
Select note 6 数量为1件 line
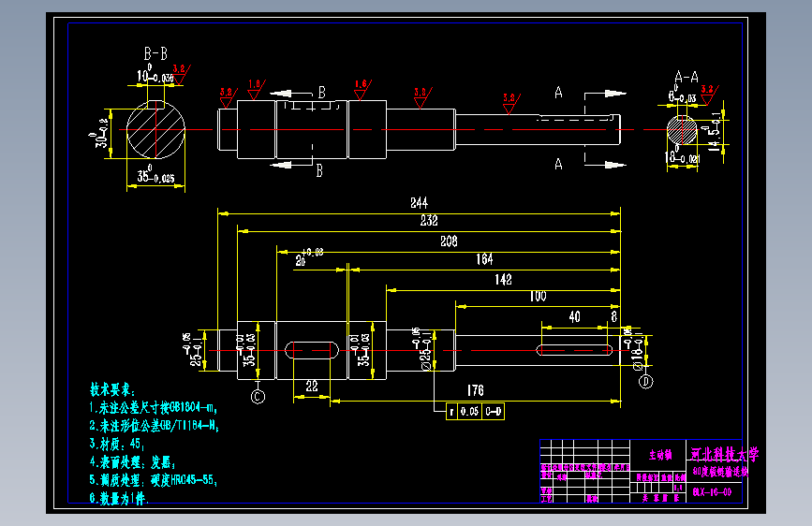tap(119, 498)
